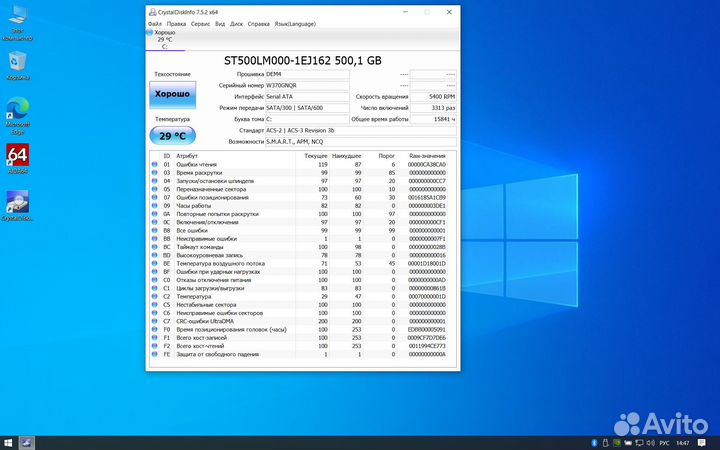Click the safely remove USB tray icon
This screenshot has width=720, height=450.
click(605, 443)
